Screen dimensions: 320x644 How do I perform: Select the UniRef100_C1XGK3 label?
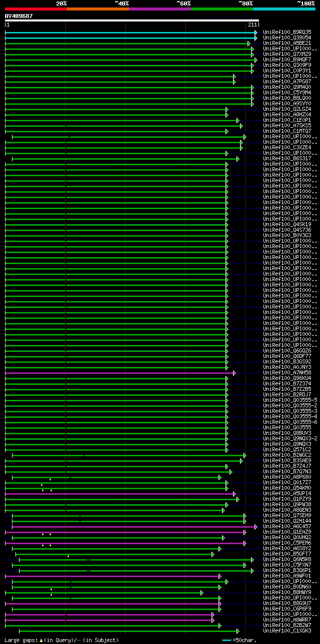click(287, 631)
